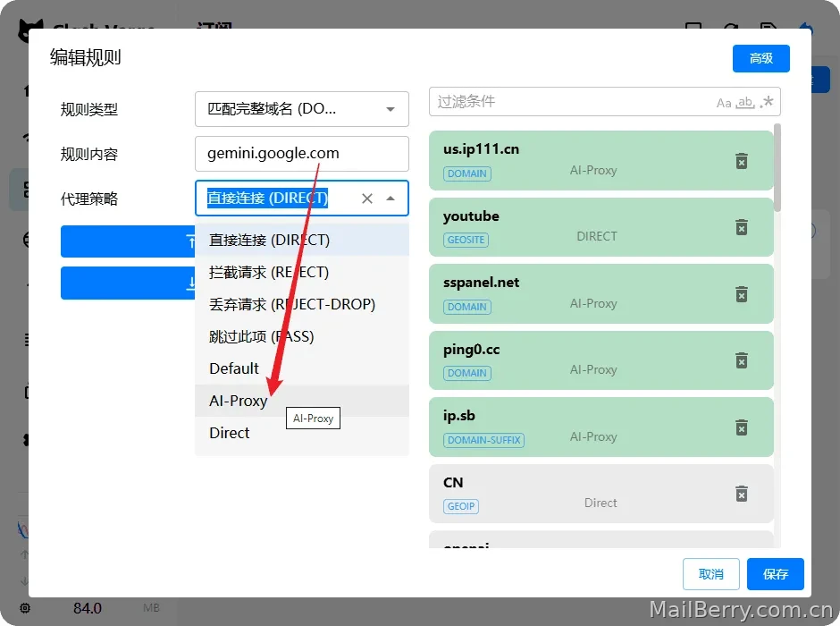Choose 跳过此项 (PASS) option
Image resolution: width=840 pixels, height=626 pixels.
[x=302, y=336]
